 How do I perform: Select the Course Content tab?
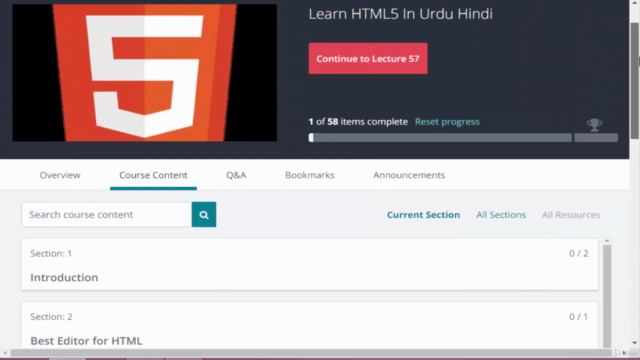[x=153, y=175]
